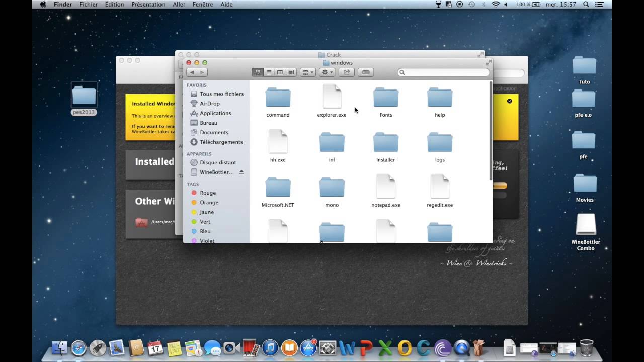Click the WineBottler wine glass menu icon
This screenshot has height=362, width=644.
click(x=438, y=4)
